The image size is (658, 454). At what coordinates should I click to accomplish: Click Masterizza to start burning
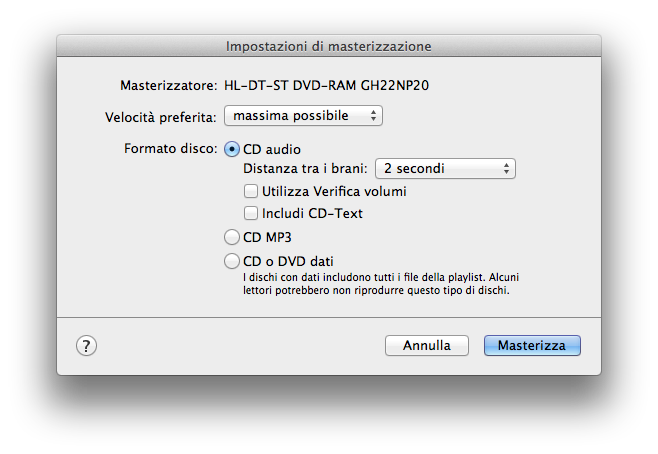tap(532, 345)
